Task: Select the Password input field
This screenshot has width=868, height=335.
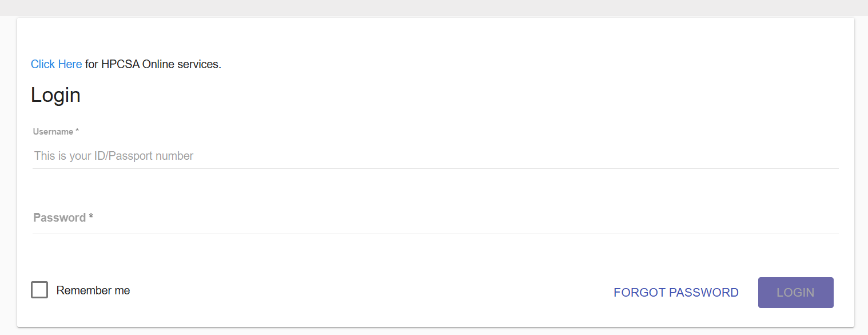Action: point(436,218)
